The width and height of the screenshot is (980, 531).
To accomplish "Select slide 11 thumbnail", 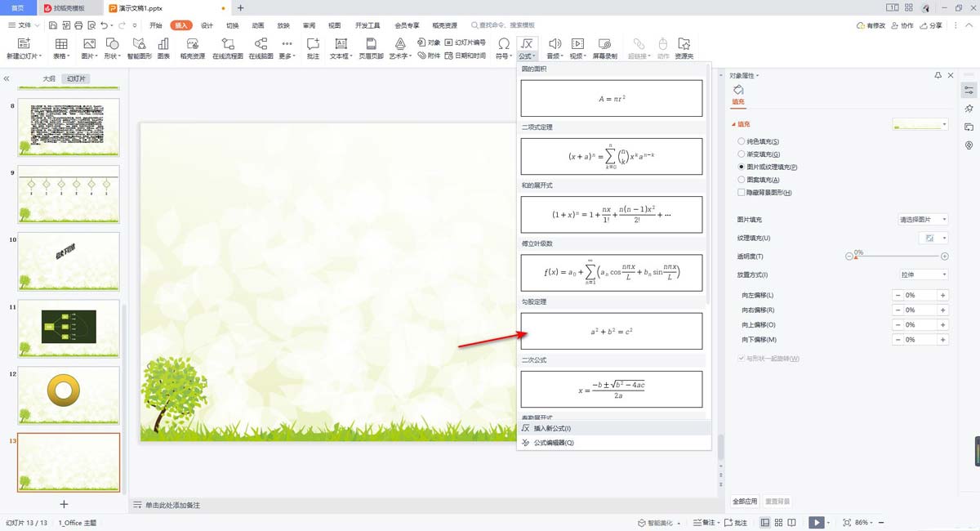I will point(69,328).
